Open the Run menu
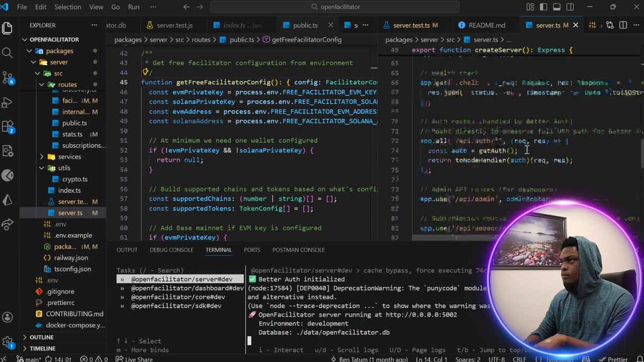 coord(134,7)
